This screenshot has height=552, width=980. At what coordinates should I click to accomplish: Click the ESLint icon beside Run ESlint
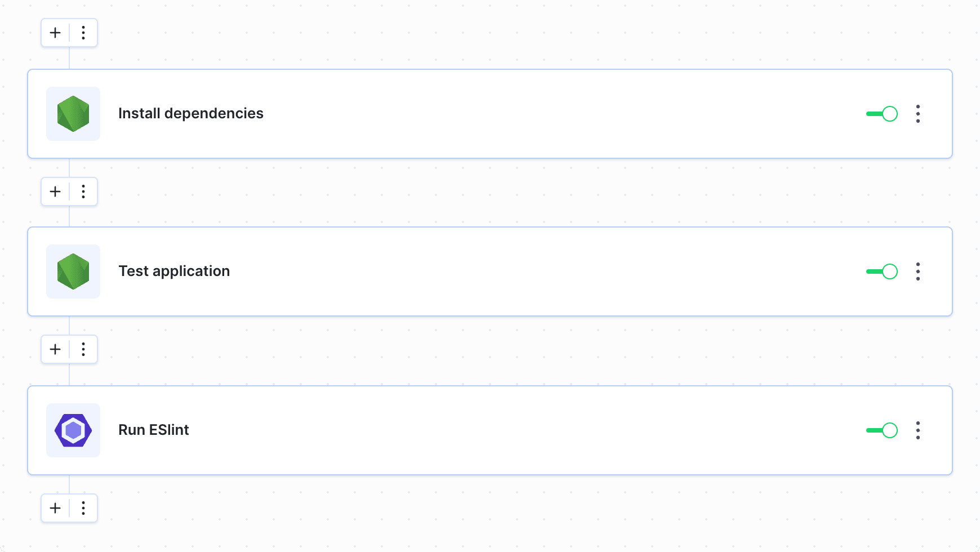[73, 430]
